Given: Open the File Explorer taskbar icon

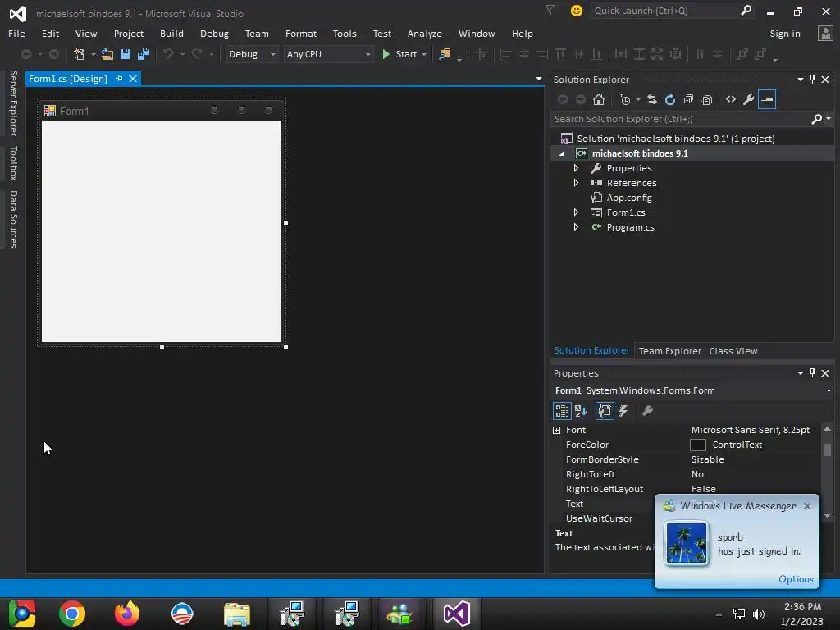Looking at the screenshot, I should (237, 614).
